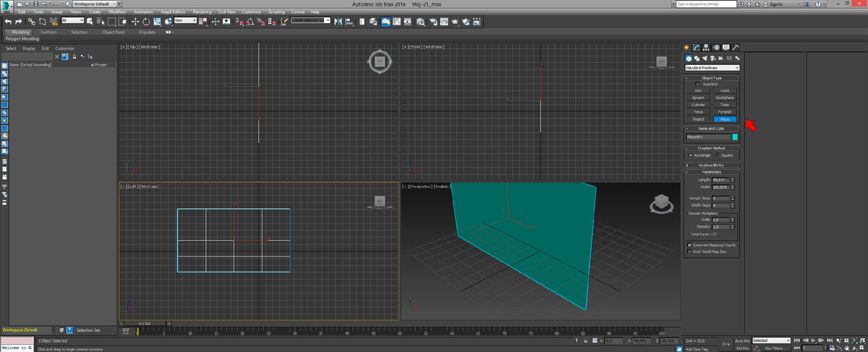
Task: Click the Play Animation button
Action: point(814,340)
